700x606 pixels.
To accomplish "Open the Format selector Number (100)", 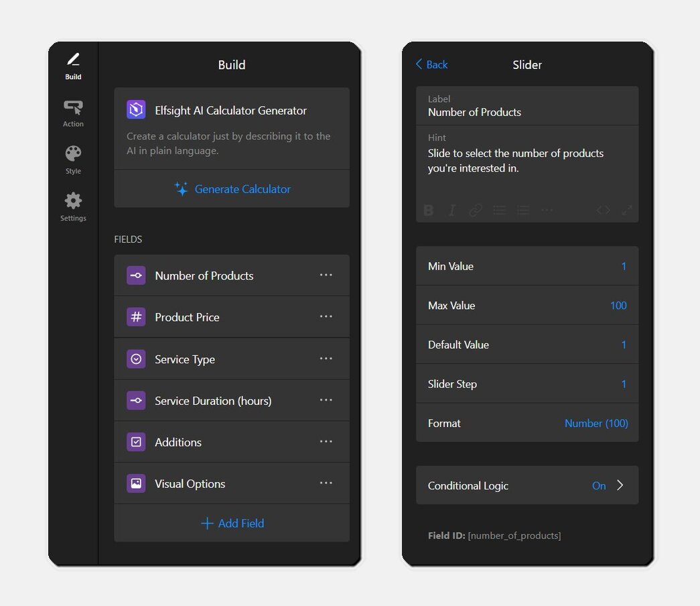I will 527,423.
